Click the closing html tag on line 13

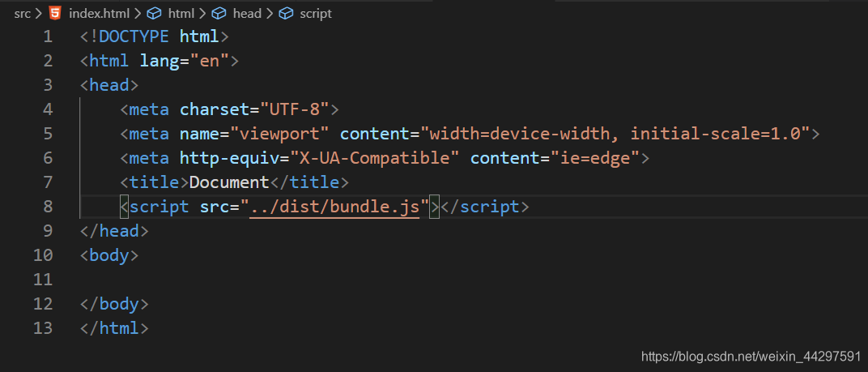point(114,328)
